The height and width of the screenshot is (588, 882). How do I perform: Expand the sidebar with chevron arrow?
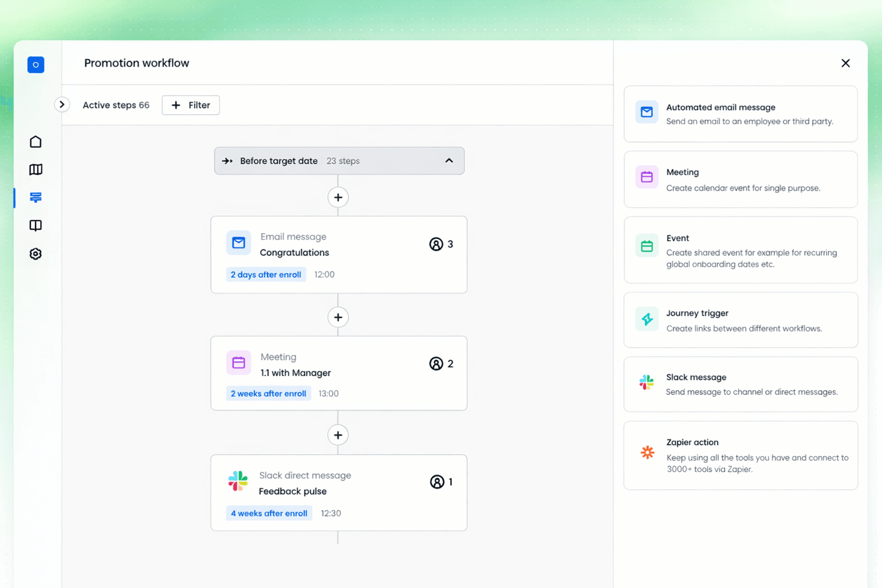[62, 105]
